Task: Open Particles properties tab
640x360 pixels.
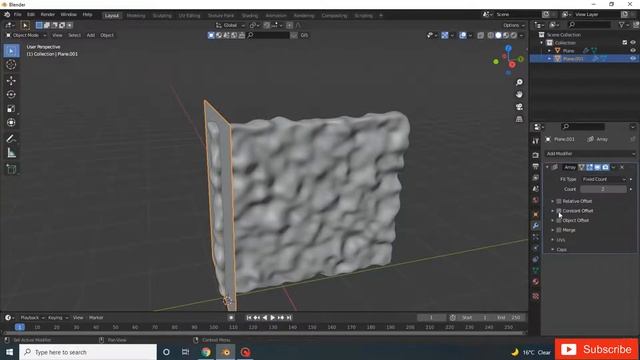Action: 536,237
